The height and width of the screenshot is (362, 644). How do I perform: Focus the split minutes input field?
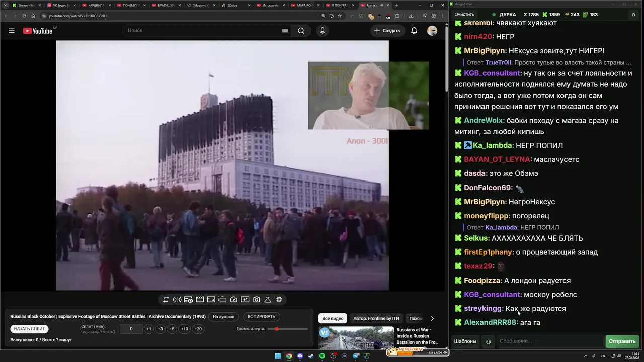[x=131, y=329]
